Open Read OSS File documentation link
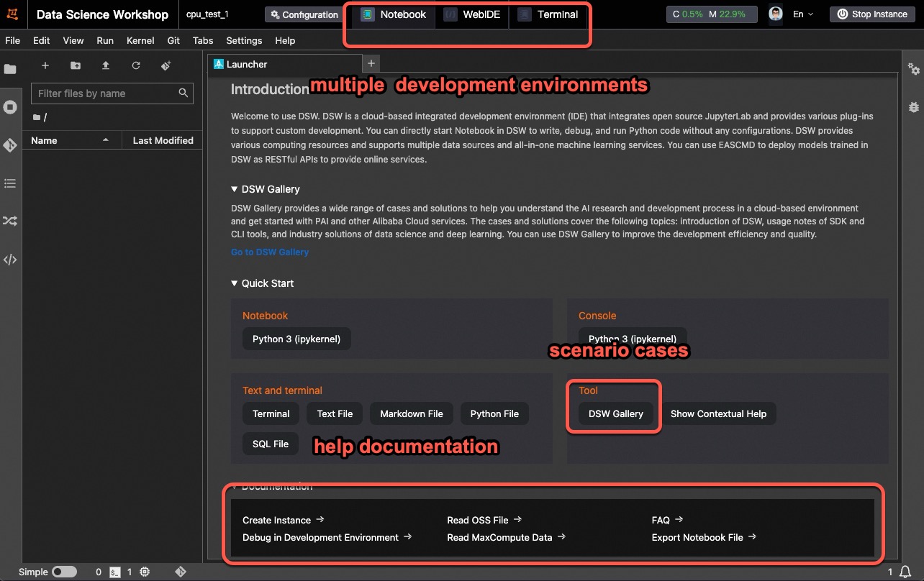This screenshot has width=924, height=581. pyautogui.click(x=484, y=520)
